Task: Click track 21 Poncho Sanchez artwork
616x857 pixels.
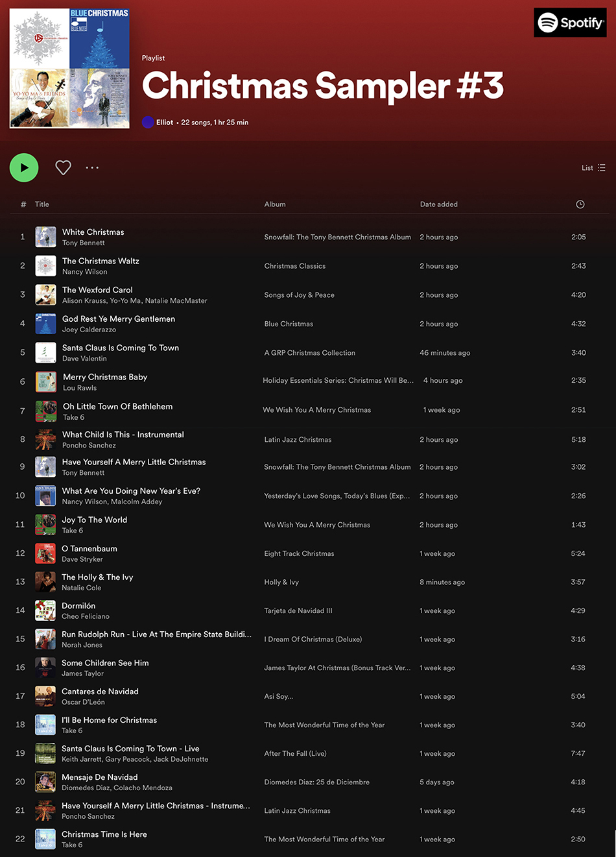Action: pos(45,810)
